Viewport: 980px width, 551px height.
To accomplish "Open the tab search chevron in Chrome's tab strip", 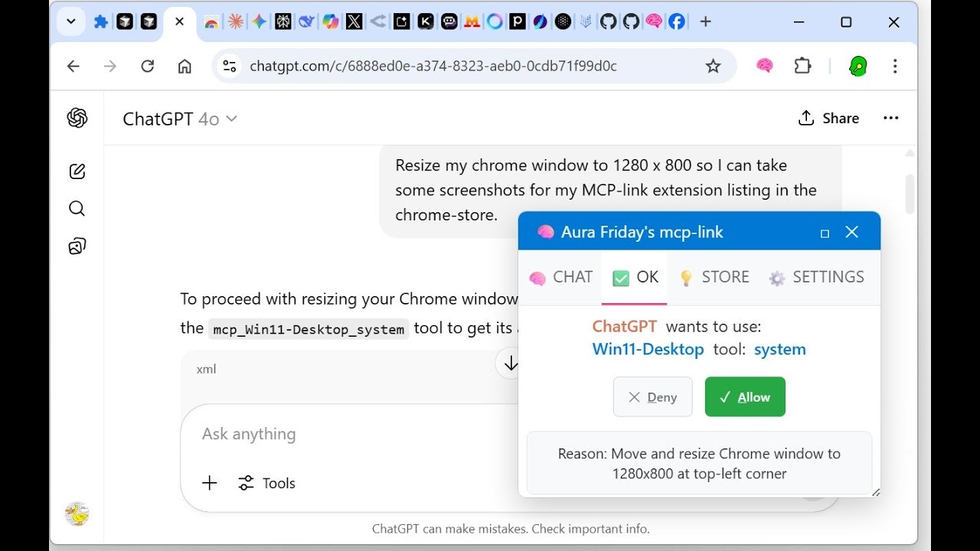I will click(x=71, y=22).
